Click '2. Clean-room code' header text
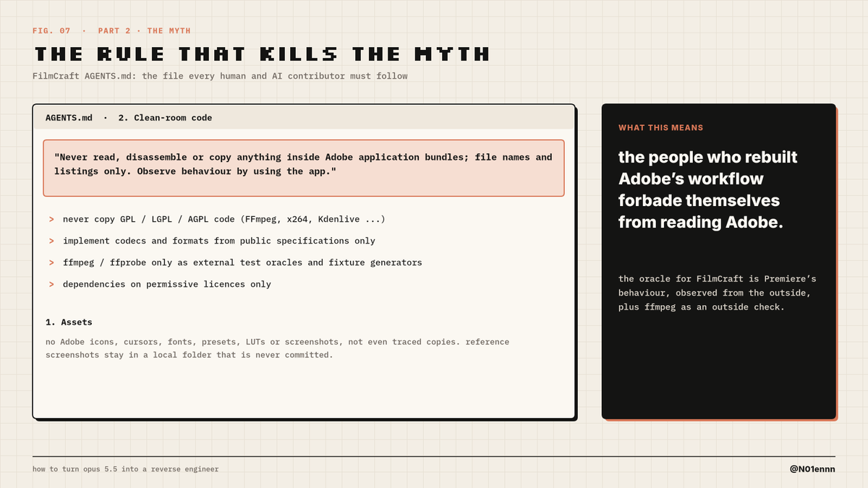Viewport: 868px width, 488px height. click(x=166, y=118)
